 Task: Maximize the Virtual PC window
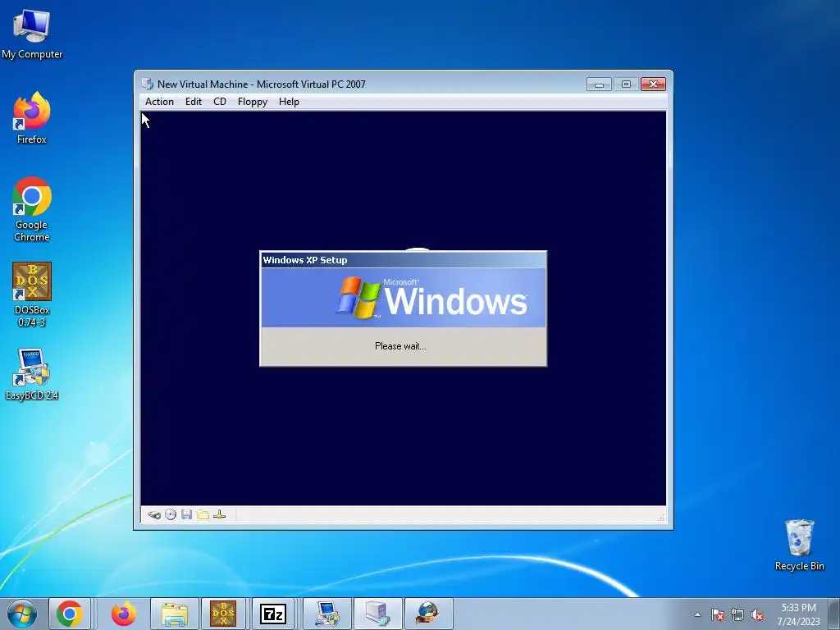pos(626,84)
